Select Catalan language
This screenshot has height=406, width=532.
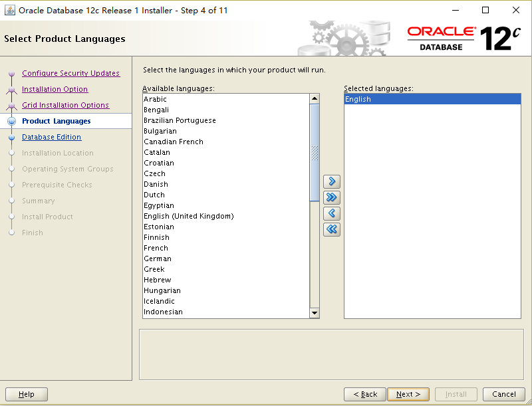coord(226,152)
